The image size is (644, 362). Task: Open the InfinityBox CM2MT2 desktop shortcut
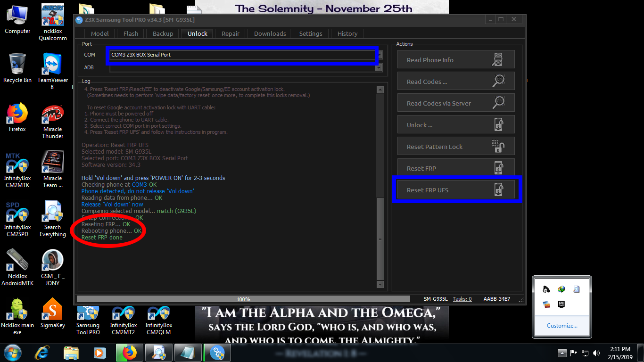pyautogui.click(x=124, y=321)
